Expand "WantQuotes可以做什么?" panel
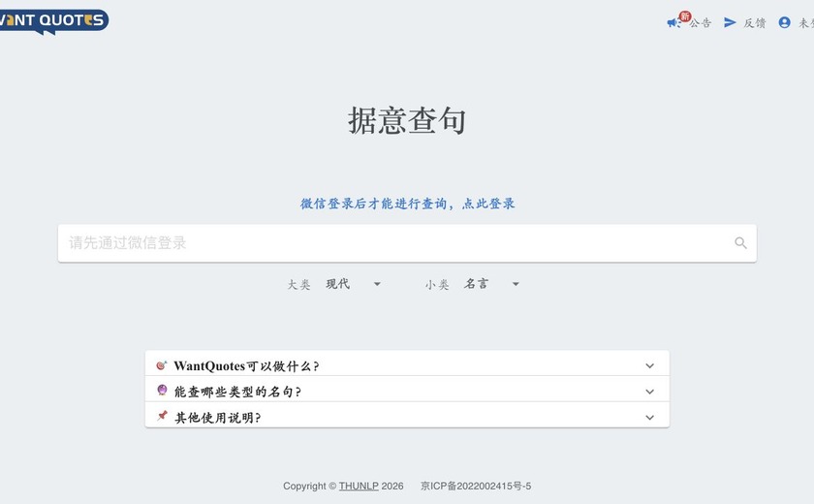Viewport: 814px width, 504px height. tap(407, 363)
